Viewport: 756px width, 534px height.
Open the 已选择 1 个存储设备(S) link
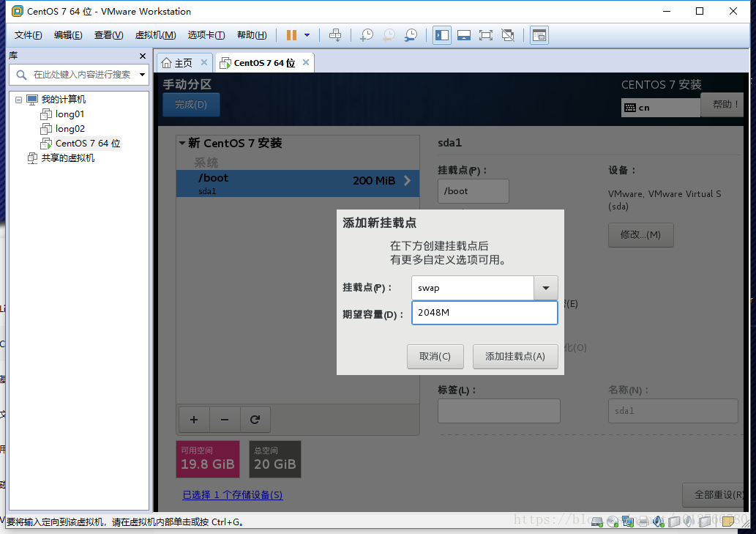[x=233, y=495]
